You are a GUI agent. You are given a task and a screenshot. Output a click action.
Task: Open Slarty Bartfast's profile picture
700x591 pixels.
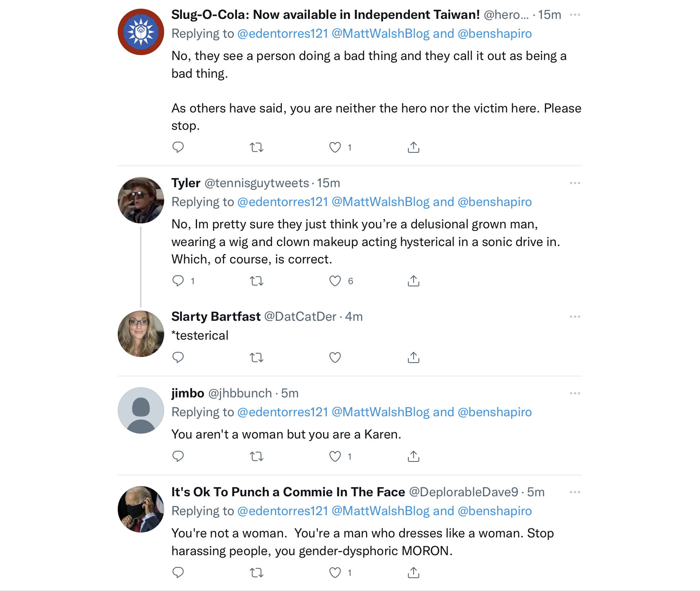coord(141,334)
